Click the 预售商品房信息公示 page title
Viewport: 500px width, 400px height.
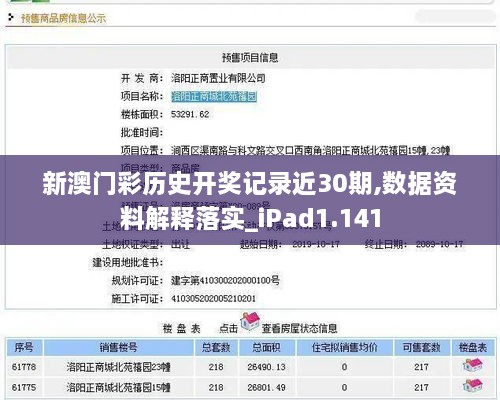click(x=63, y=18)
